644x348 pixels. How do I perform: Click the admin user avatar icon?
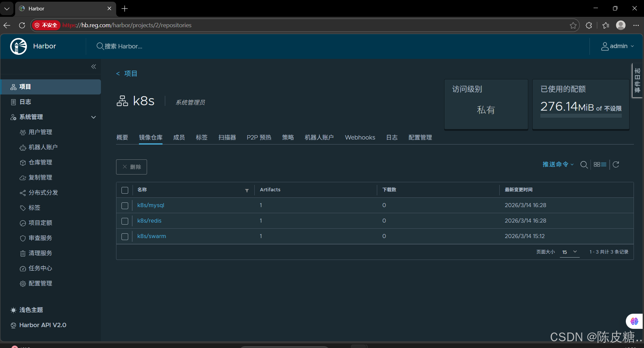point(605,46)
